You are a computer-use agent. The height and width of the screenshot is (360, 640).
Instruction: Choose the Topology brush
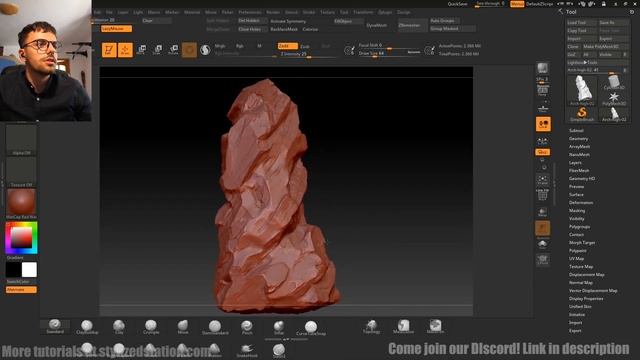371,327
